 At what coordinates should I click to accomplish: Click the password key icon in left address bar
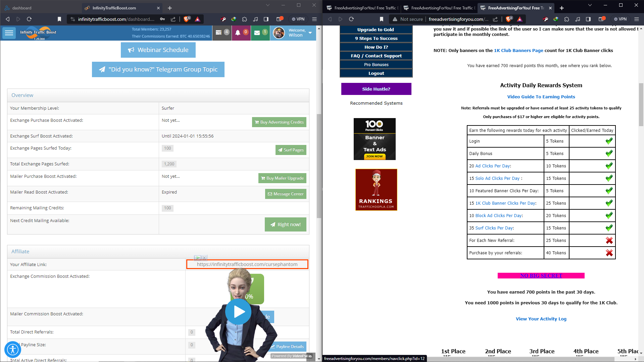click(x=162, y=19)
